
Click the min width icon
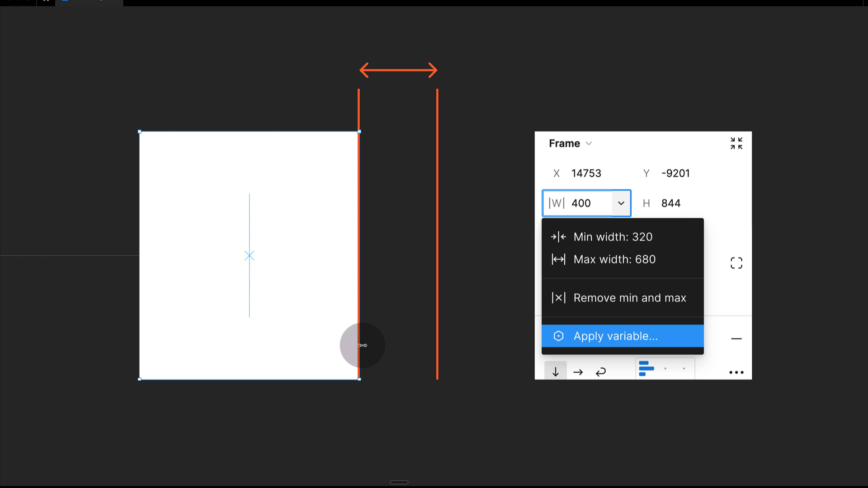pyautogui.click(x=558, y=237)
